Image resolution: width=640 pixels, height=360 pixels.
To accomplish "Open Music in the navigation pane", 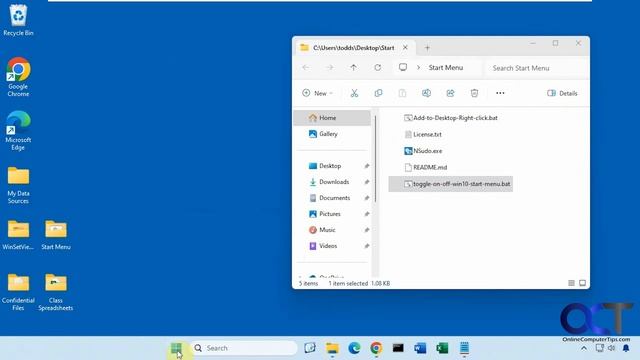I will [327, 230].
